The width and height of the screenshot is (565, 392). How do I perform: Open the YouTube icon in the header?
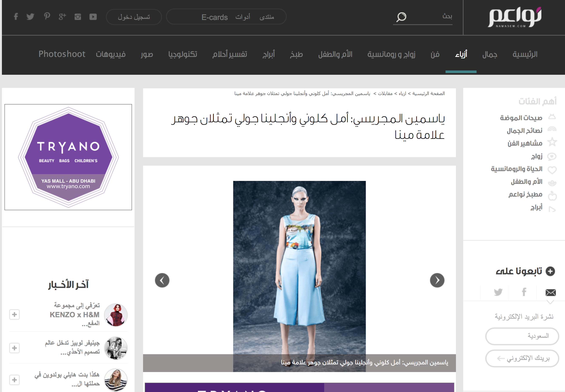[x=93, y=17]
